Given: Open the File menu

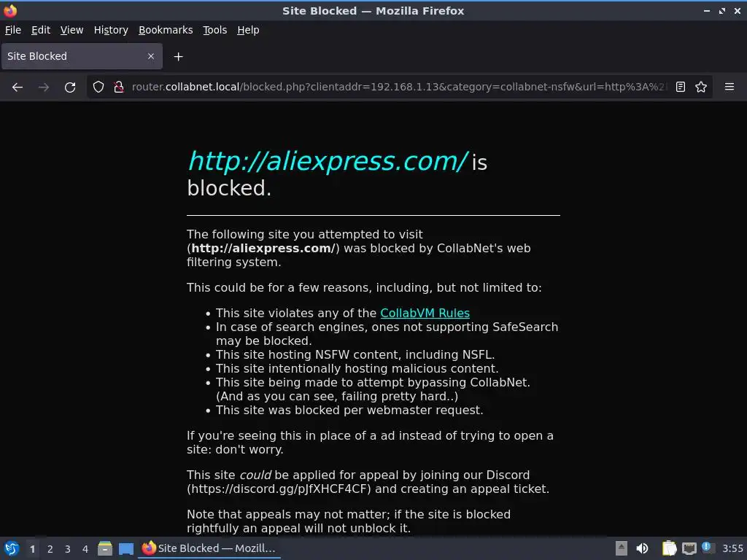Looking at the screenshot, I should point(13,30).
